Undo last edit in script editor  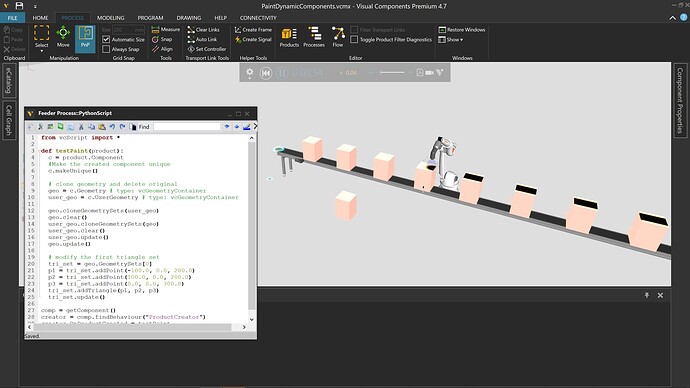[x=112, y=127]
